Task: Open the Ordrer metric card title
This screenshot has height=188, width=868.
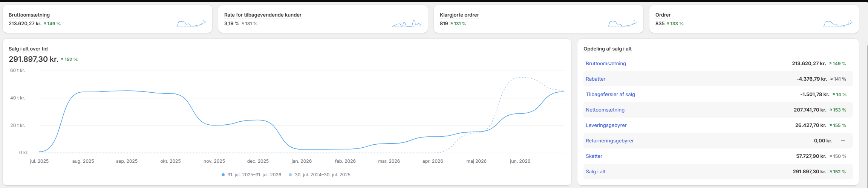Action: [663, 15]
